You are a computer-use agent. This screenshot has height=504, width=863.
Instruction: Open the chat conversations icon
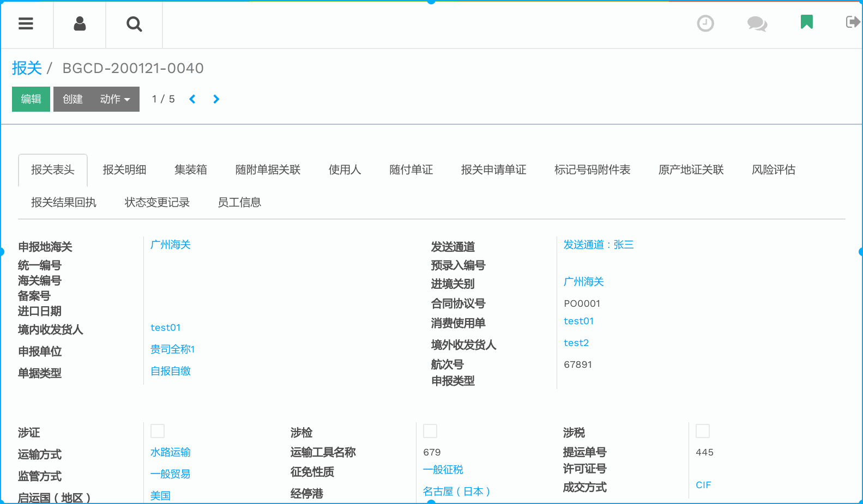click(x=757, y=23)
